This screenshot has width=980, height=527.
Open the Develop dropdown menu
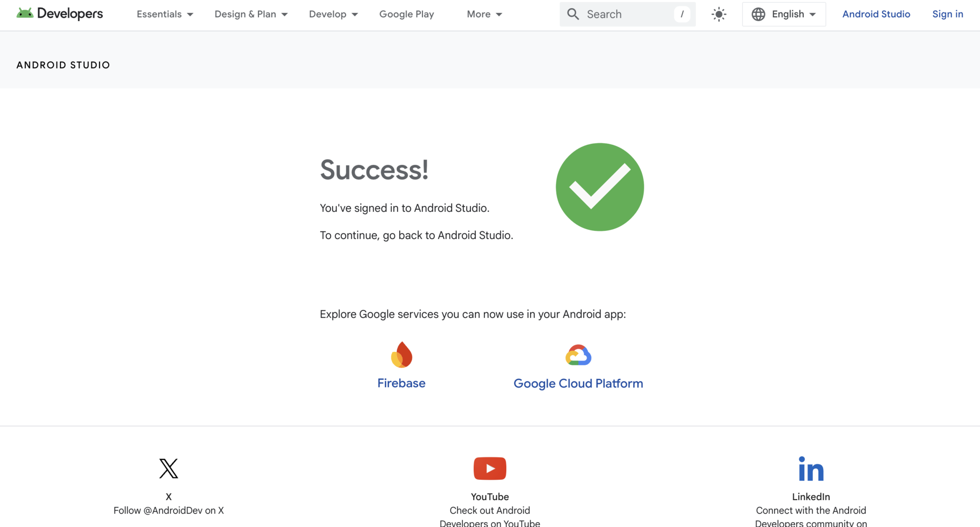coord(333,14)
